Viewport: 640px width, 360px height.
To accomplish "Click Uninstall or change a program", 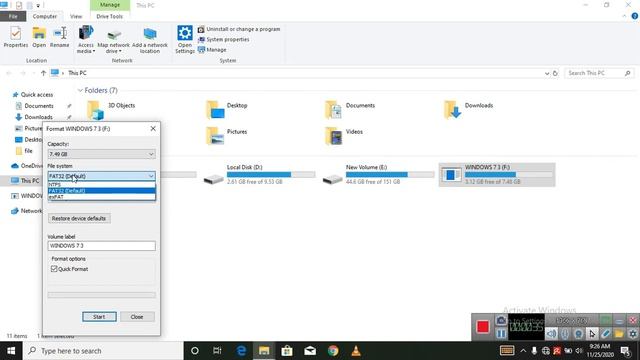I will 239,29.
